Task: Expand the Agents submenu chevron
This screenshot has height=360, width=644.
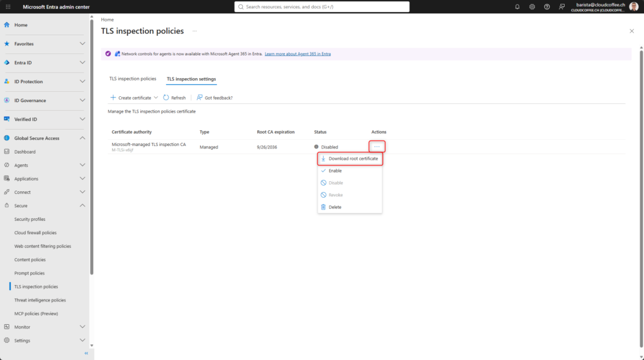Action: tap(82, 165)
